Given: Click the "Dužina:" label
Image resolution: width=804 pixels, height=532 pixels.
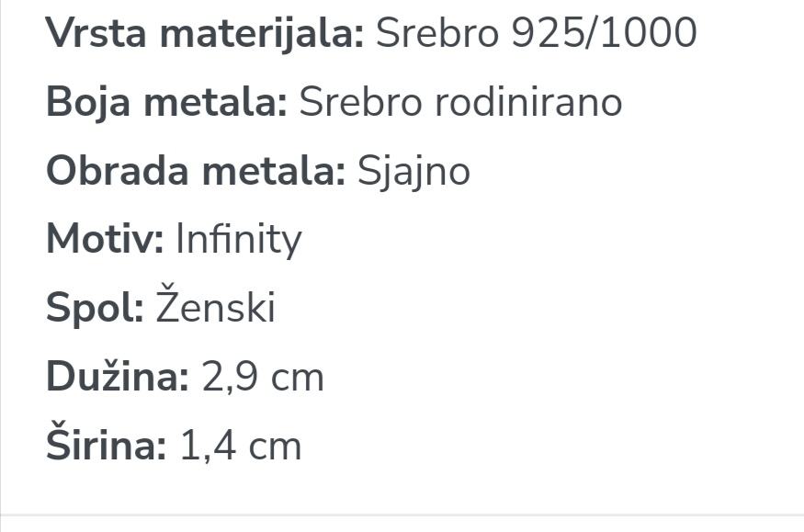Looking at the screenshot, I should [x=118, y=377].
